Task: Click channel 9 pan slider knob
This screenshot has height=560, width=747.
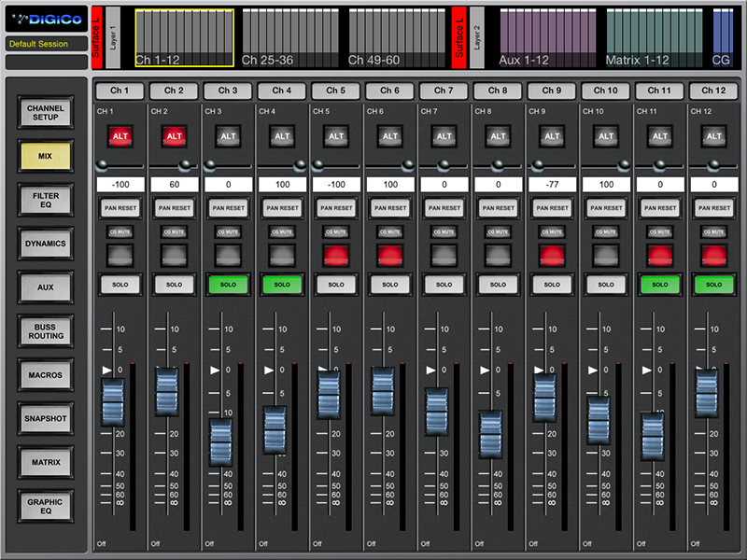Action: click(x=538, y=165)
